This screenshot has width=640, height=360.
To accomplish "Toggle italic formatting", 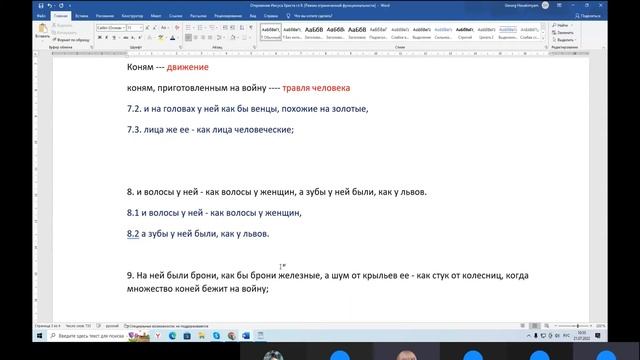I will coord(107,38).
